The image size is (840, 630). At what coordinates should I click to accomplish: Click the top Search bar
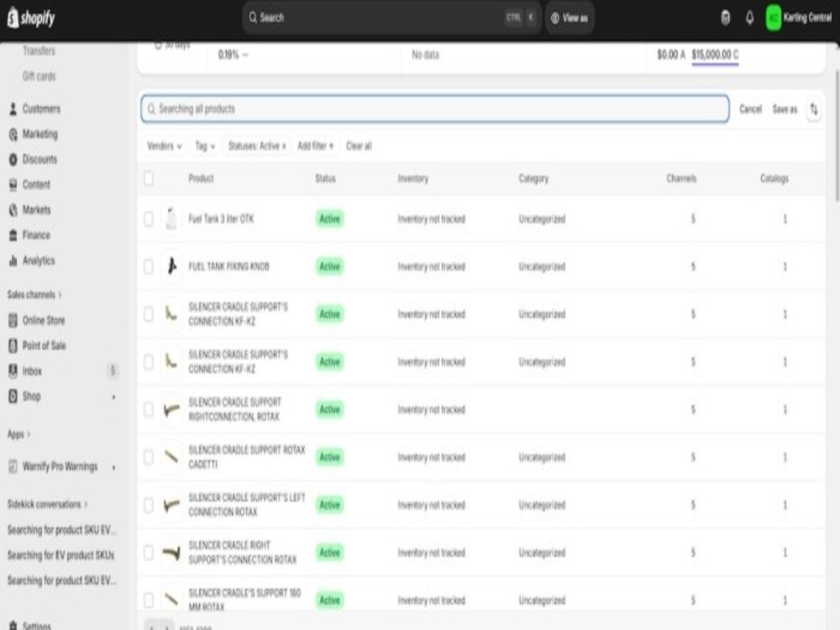391,18
